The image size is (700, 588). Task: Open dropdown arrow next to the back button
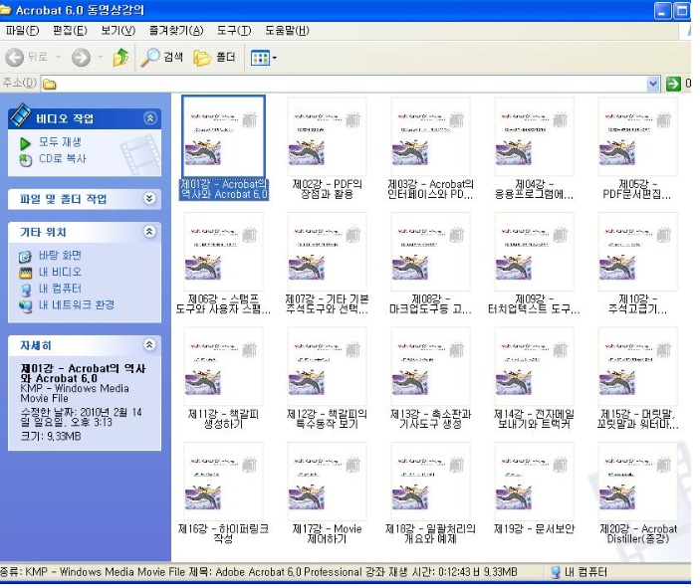tap(58, 57)
